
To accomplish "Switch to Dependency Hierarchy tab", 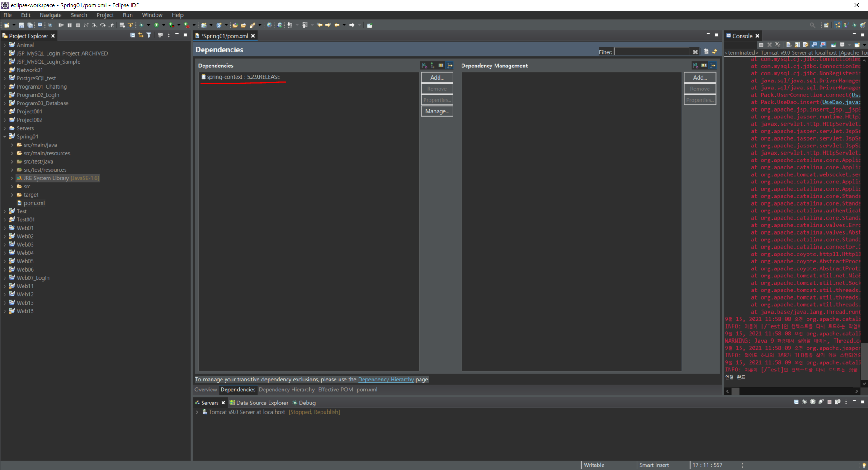I will 287,390.
